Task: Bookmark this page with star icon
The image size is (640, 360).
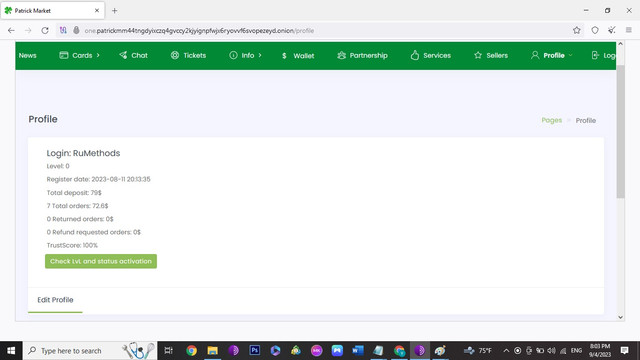Action: 576,30
